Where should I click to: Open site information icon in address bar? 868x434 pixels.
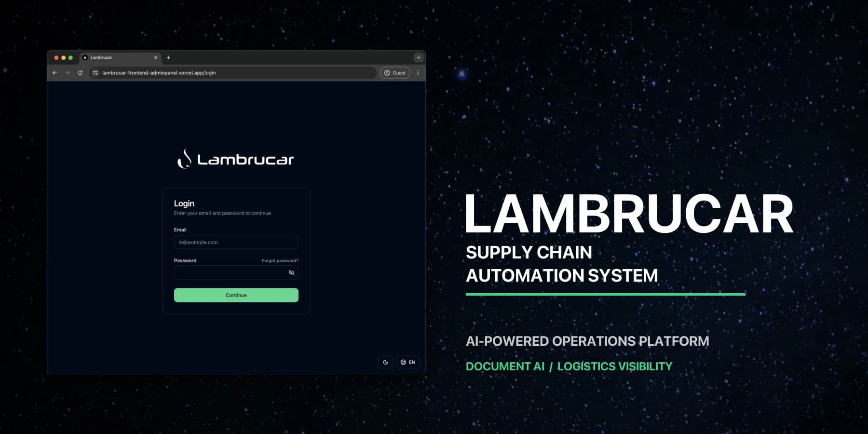95,73
